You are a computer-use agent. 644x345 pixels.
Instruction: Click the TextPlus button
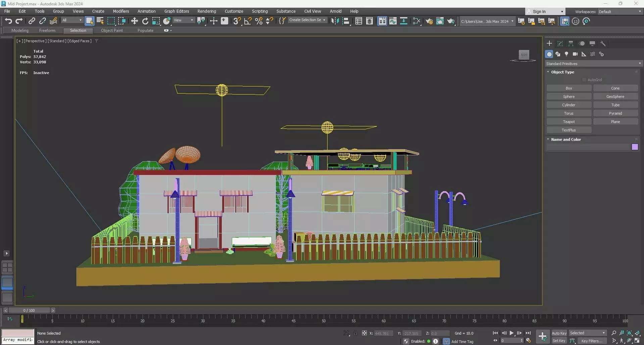tap(569, 130)
